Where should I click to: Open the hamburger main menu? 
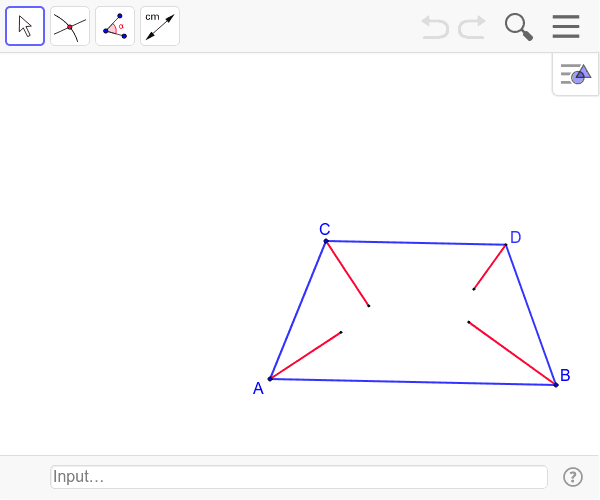coord(566,26)
